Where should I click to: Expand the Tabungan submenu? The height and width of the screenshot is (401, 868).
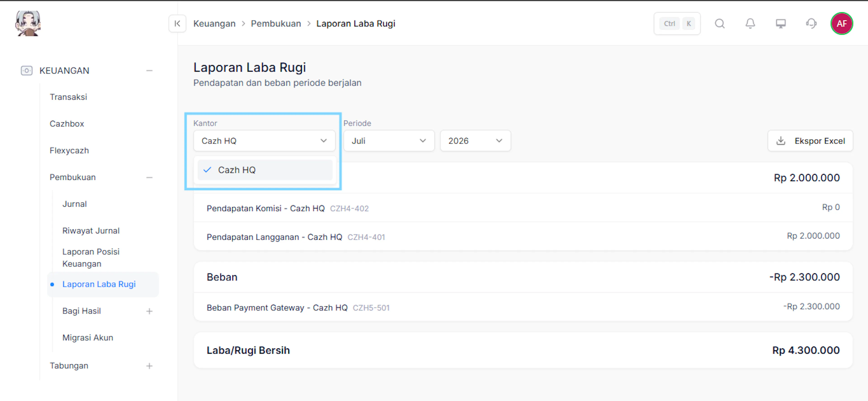149,366
